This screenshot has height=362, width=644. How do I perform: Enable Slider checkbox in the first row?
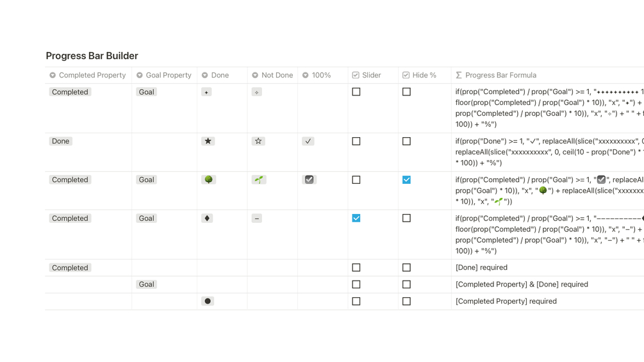(356, 92)
